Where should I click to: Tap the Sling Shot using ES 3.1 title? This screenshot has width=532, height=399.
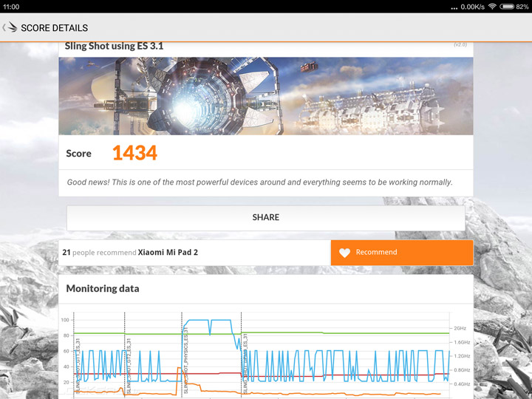tap(114, 46)
